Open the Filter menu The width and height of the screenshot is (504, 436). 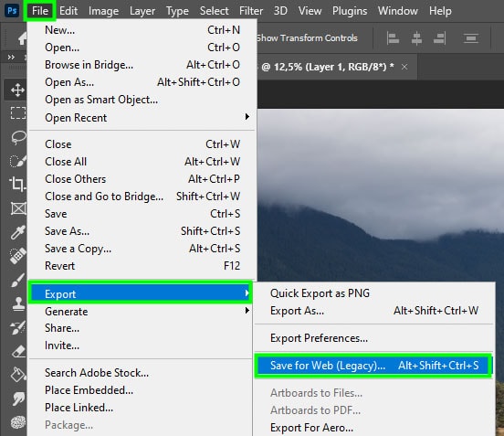click(251, 11)
